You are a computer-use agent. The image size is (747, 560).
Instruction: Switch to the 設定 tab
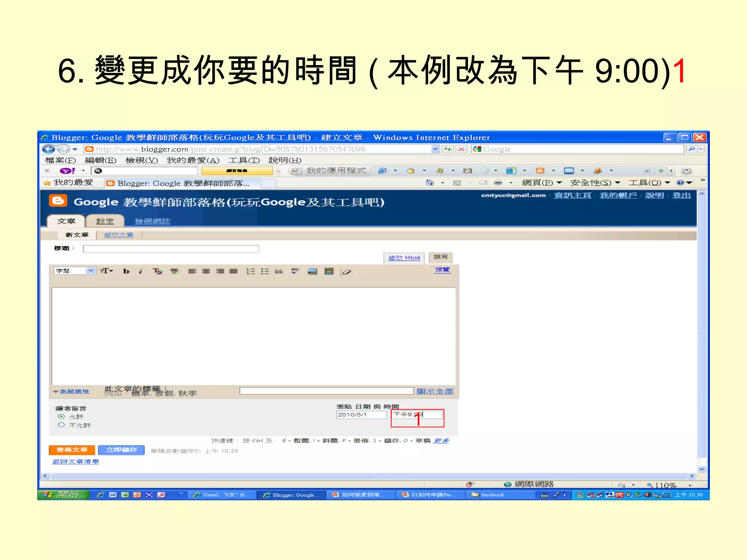tap(105, 221)
